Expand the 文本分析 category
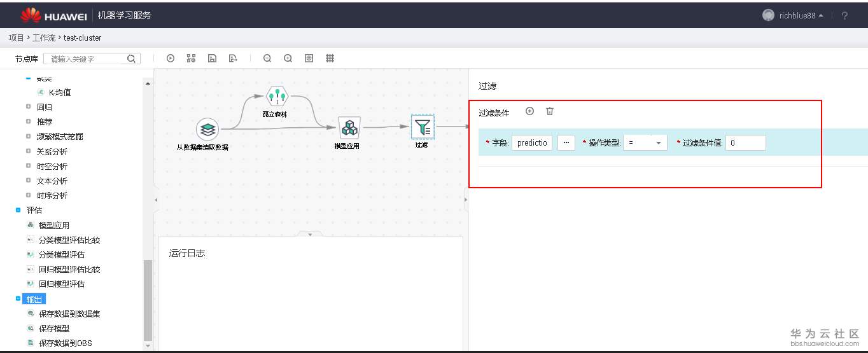Image resolution: width=868 pixels, height=353 pixels. pyautogui.click(x=28, y=181)
